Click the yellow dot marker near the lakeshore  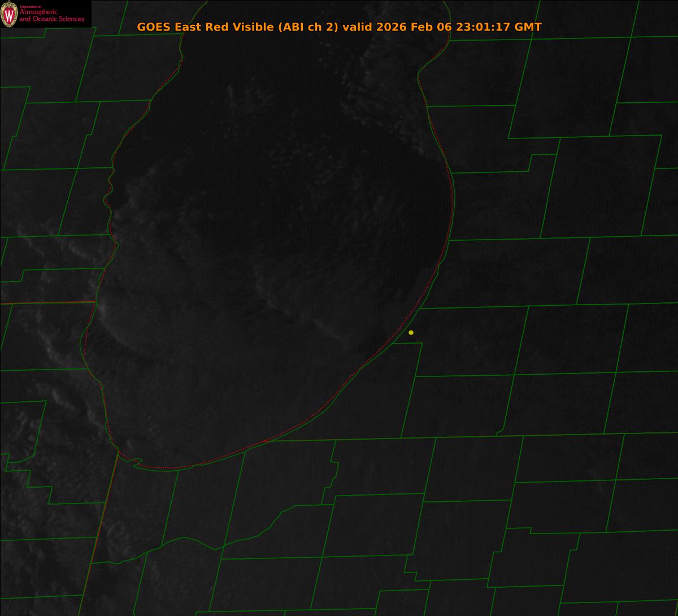[x=411, y=332]
